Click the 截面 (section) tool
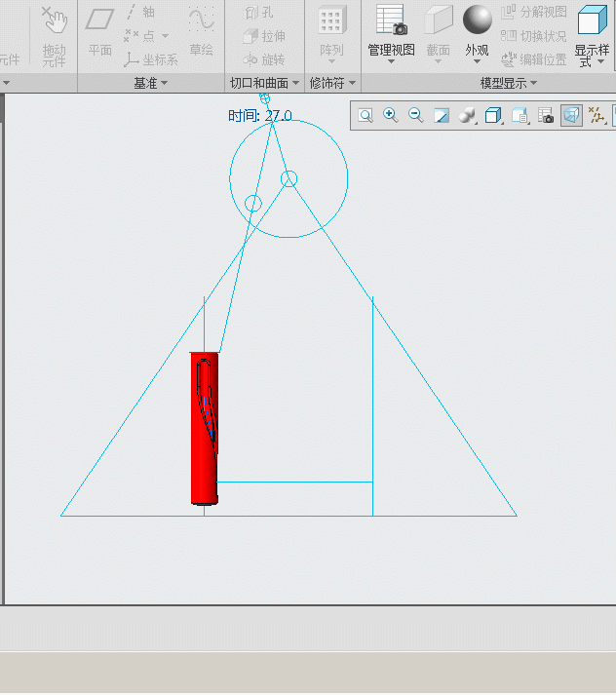The width and height of the screenshot is (616, 695). point(439,32)
